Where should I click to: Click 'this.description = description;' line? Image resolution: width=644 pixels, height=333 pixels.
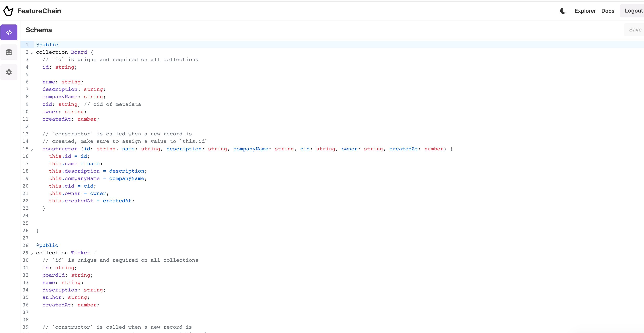[x=98, y=171]
